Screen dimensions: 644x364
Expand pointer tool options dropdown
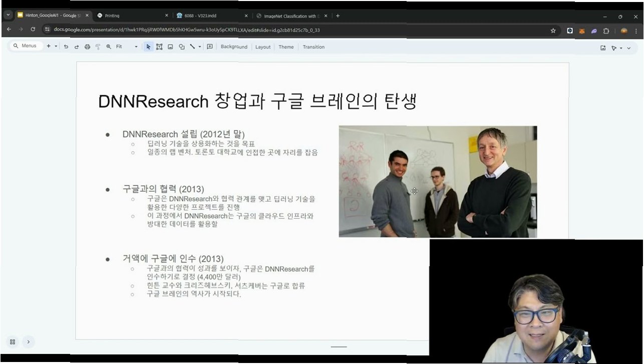coord(621,48)
